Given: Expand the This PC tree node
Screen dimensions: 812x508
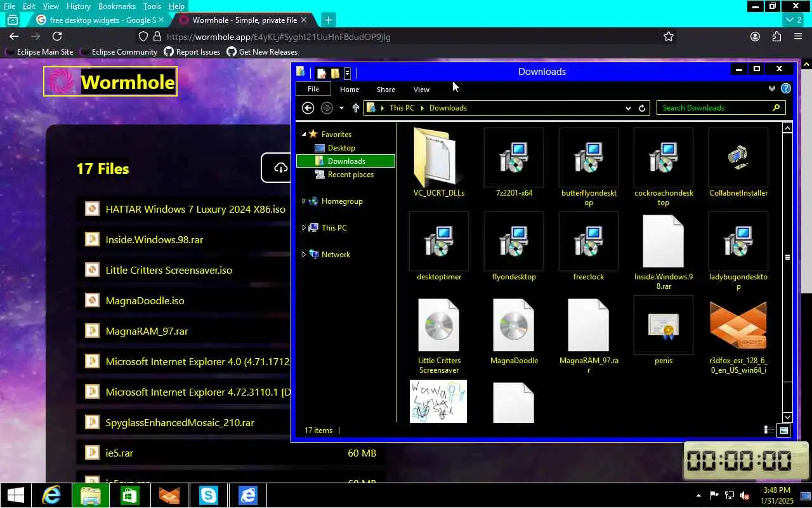Looking at the screenshot, I should (304, 228).
